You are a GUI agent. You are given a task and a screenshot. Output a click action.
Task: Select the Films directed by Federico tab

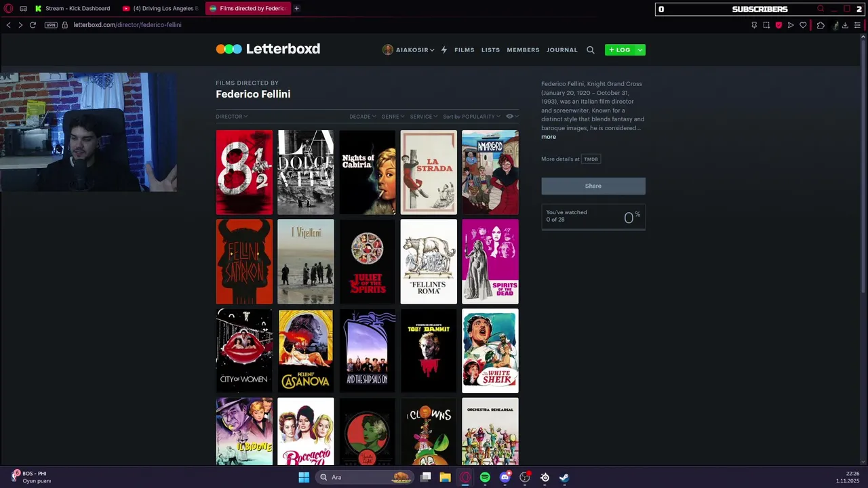[248, 8]
